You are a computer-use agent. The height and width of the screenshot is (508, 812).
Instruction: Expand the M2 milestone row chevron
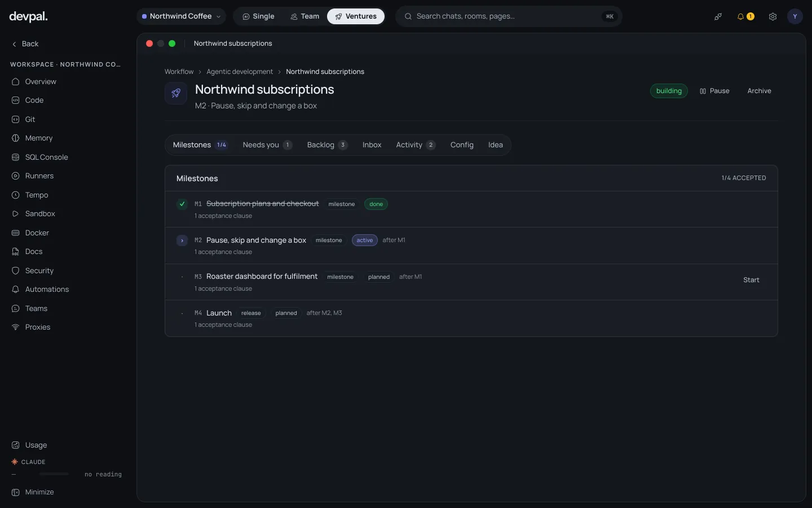[x=182, y=240]
